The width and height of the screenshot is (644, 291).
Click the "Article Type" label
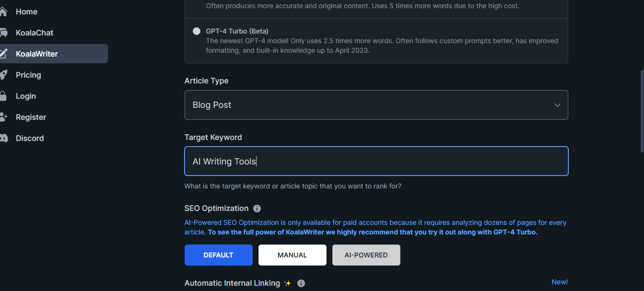point(207,81)
